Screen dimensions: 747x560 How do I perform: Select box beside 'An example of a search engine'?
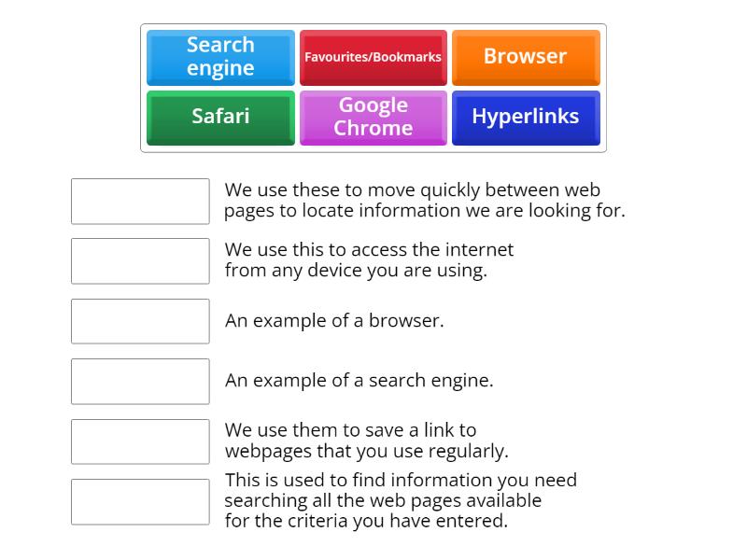[x=140, y=381]
